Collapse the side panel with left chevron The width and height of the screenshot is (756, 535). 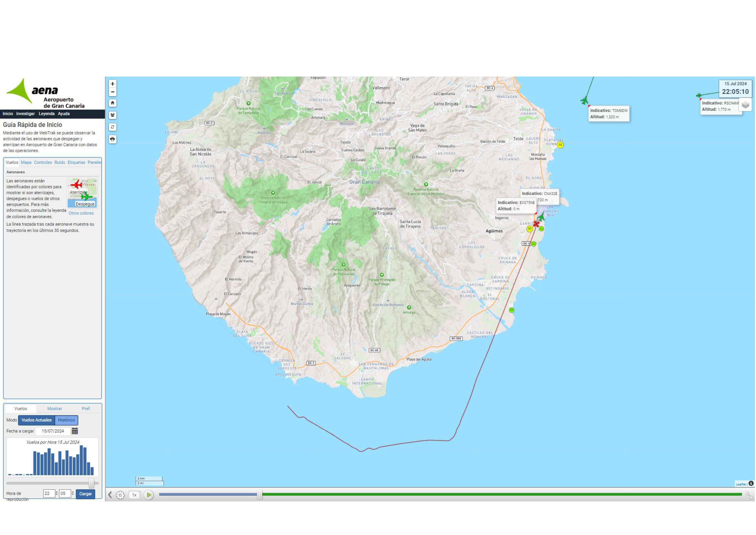(x=110, y=495)
